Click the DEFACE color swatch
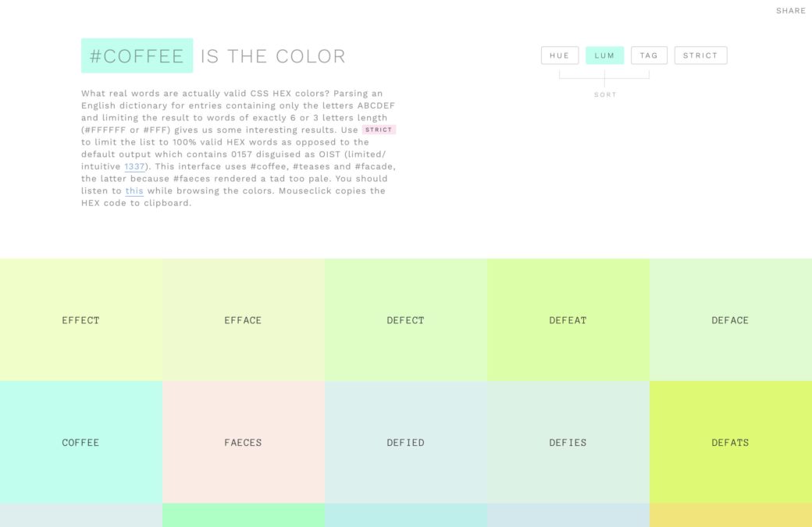812x527 pixels. point(730,319)
